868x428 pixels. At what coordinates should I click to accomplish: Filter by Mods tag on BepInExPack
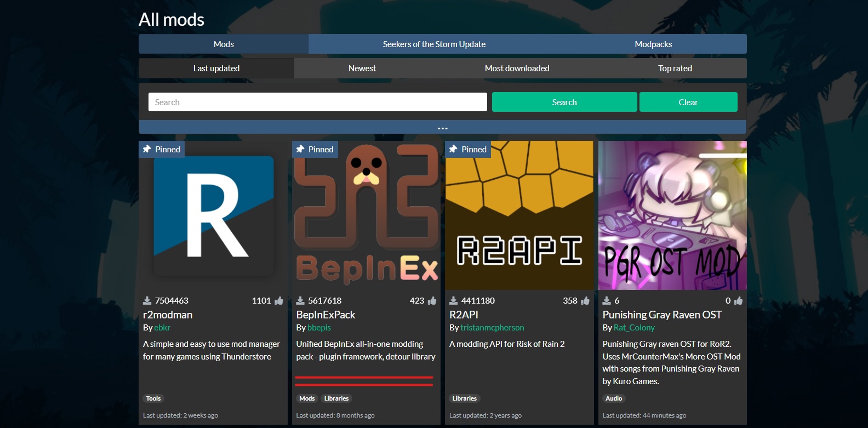click(307, 398)
